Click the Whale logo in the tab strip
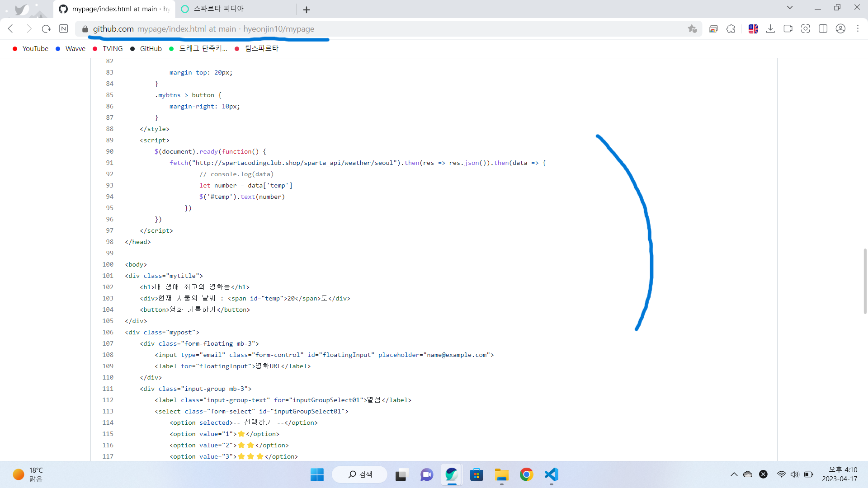 tap(21, 9)
